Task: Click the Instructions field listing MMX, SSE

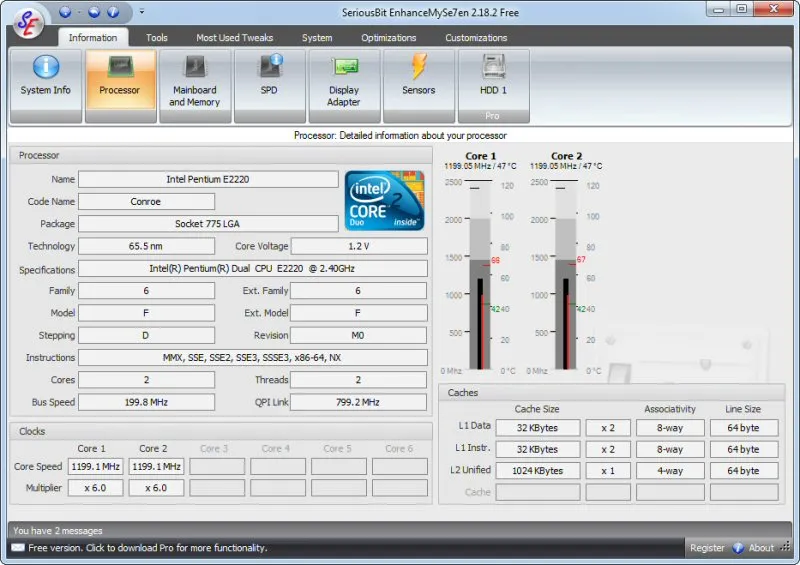Action: point(253,357)
